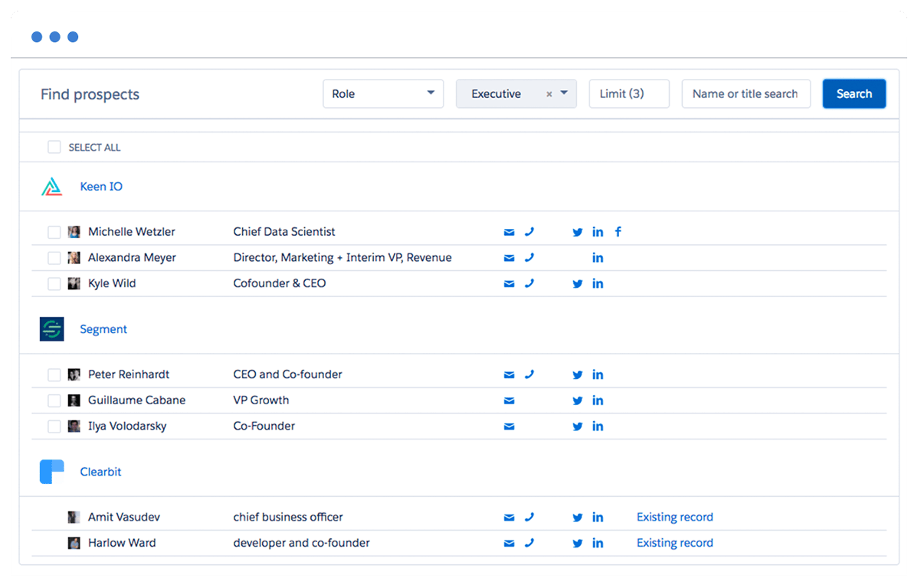Email Michelle Wetzler via envelope icon

pyautogui.click(x=509, y=231)
